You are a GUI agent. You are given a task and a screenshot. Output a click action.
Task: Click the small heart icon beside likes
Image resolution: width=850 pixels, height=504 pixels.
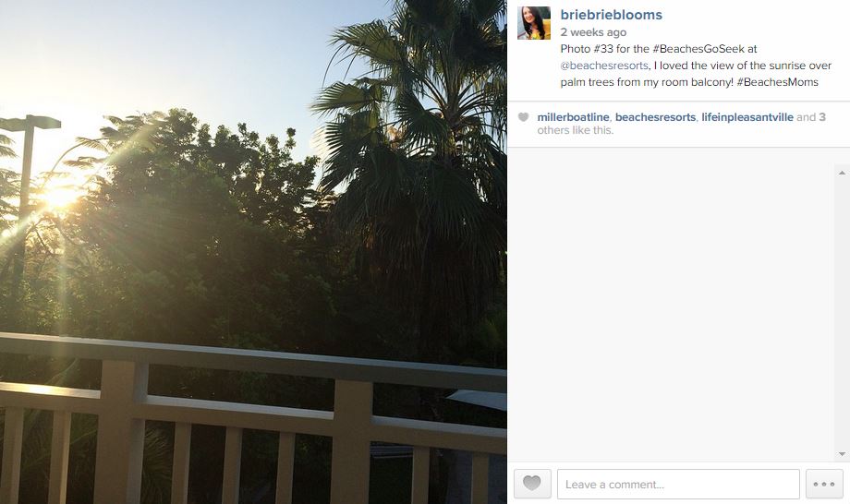pyautogui.click(x=523, y=117)
